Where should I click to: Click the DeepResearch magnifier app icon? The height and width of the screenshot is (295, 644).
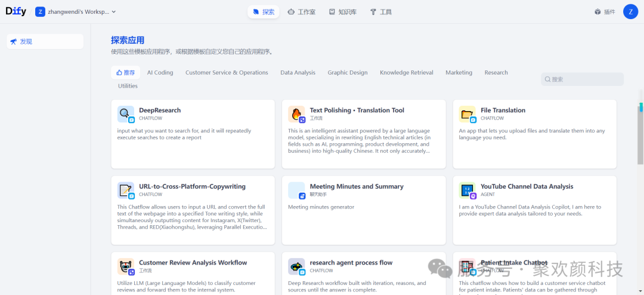point(126,114)
